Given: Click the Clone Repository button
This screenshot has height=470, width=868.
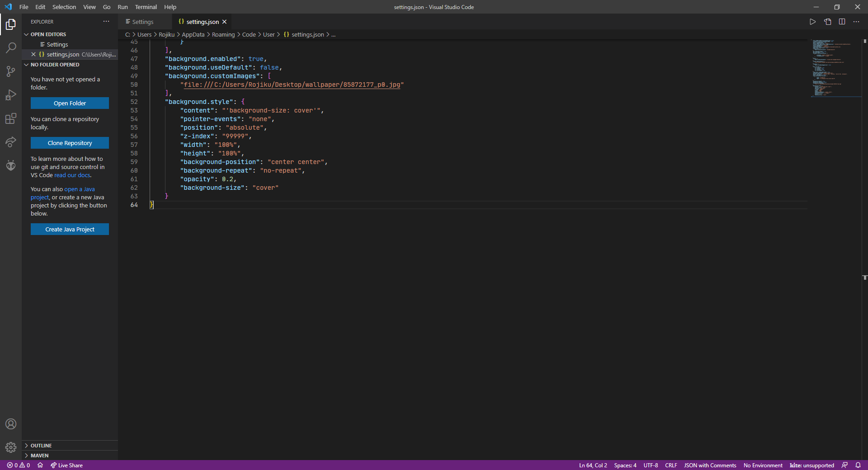Looking at the screenshot, I should point(70,143).
